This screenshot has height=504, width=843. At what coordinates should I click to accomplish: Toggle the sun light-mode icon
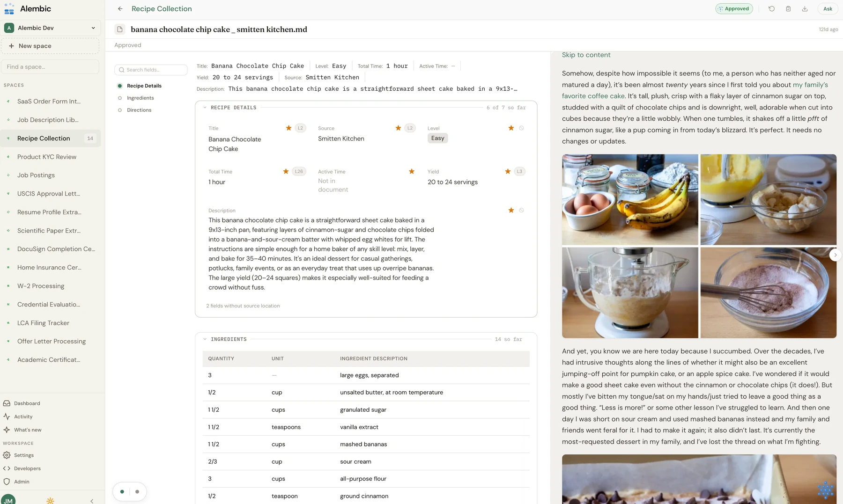coord(50,500)
